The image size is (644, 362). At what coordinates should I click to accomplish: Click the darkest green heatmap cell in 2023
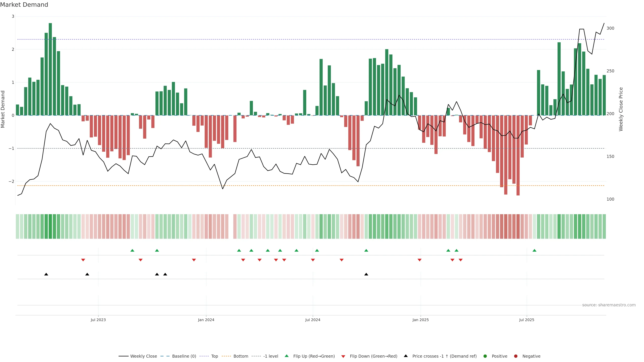pos(50,226)
